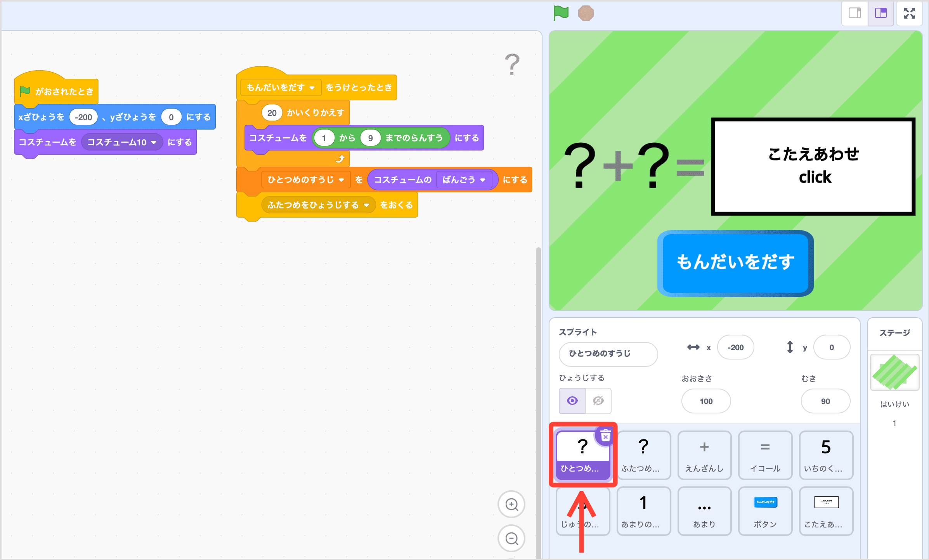Click the もんだいをだす button on the stage
Screen dimensions: 929x560
pos(735,263)
